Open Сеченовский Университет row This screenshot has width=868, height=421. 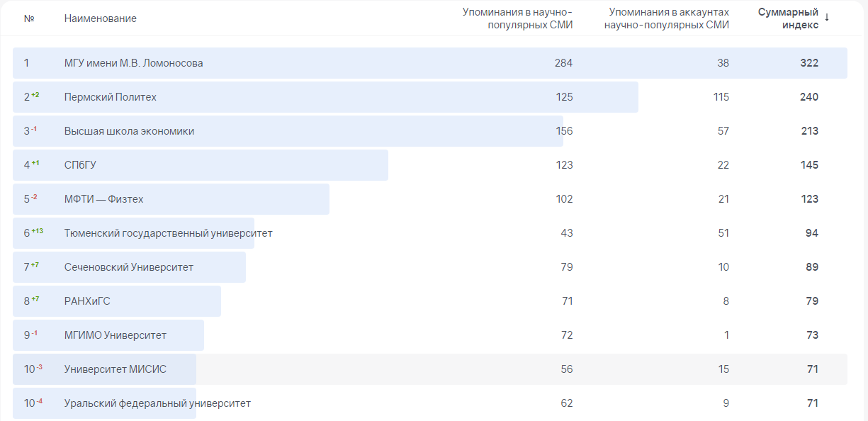click(128, 267)
